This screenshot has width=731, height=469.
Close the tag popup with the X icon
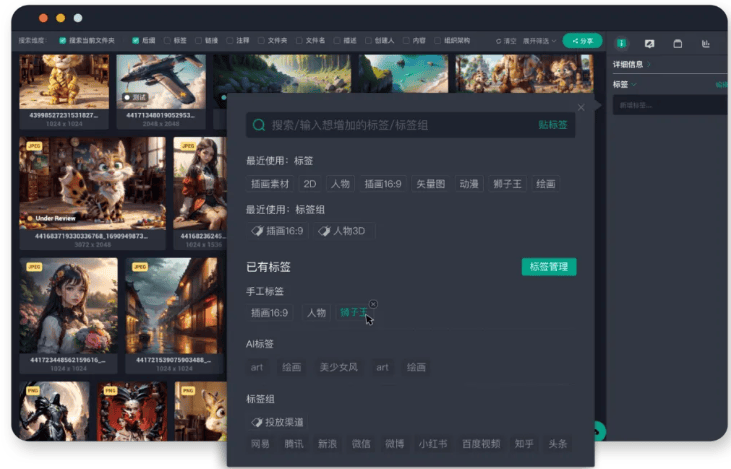(581, 107)
